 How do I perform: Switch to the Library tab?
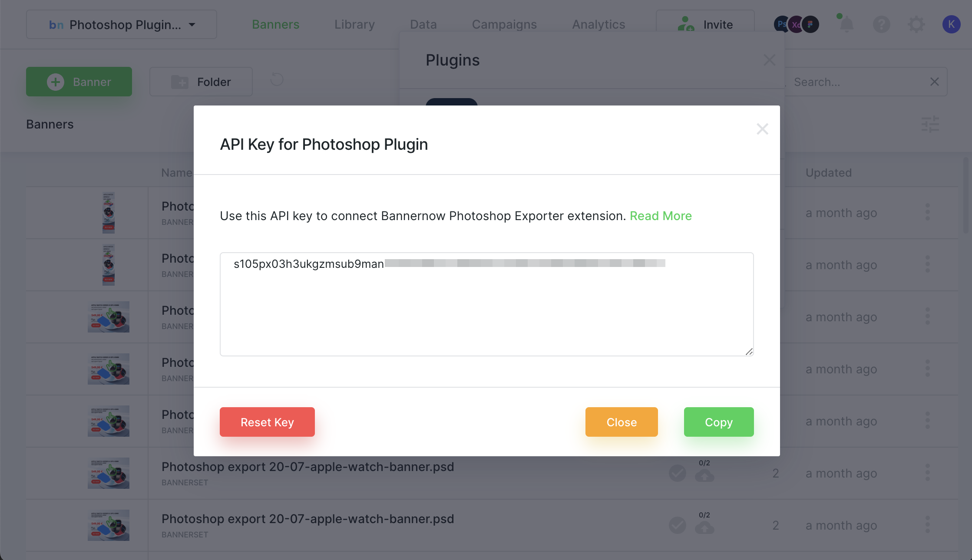[354, 24]
